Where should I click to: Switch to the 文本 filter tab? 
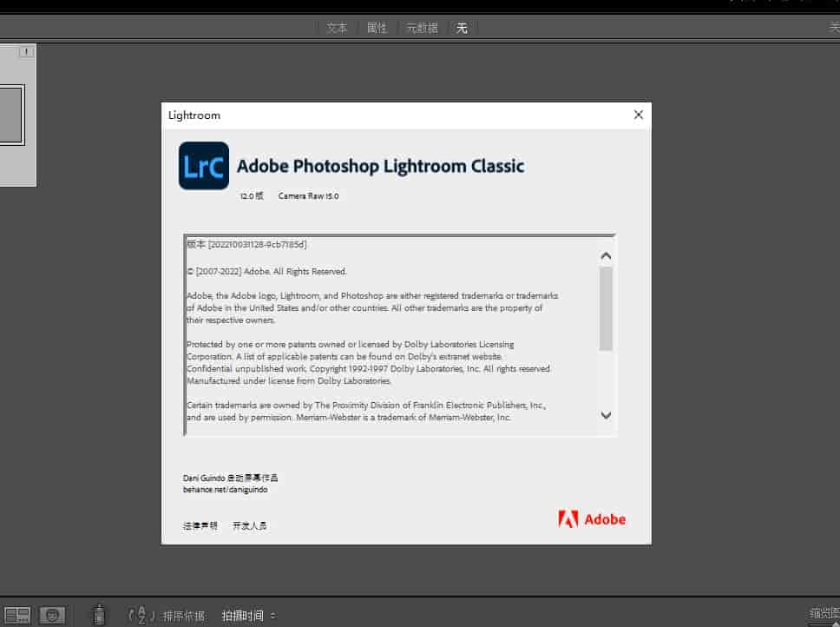click(x=337, y=27)
